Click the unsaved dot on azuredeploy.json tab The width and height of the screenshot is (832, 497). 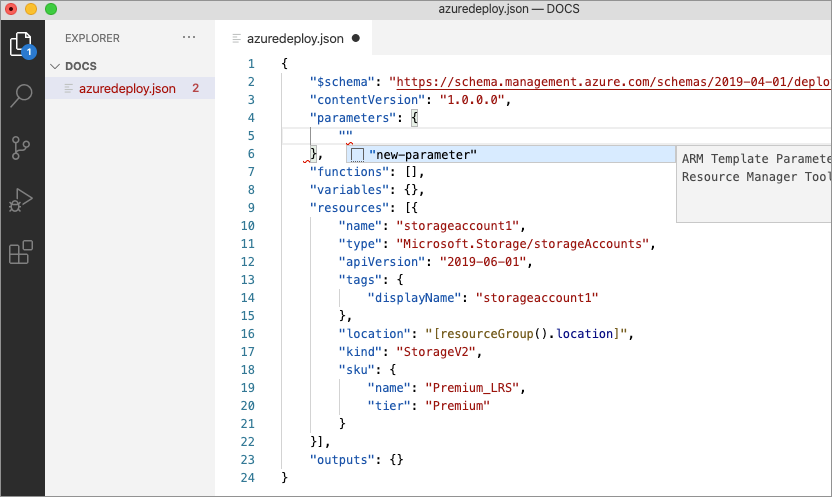click(x=356, y=39)
